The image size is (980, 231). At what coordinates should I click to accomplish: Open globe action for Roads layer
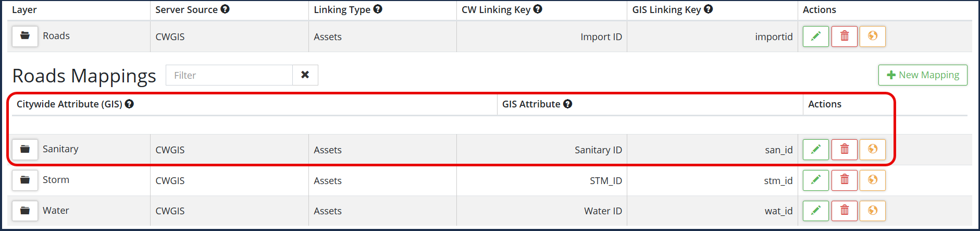coord(872,36)
